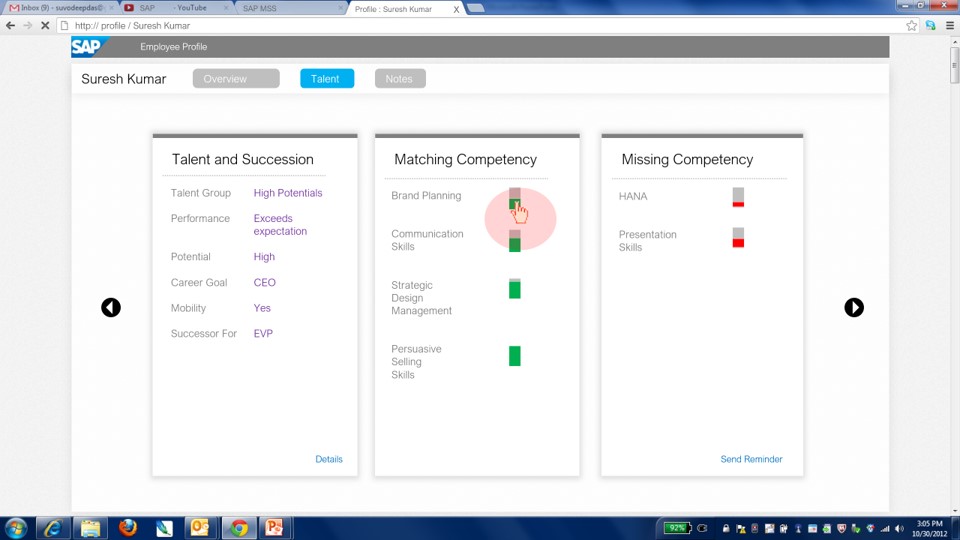
Task: Click the Brand Planning competency level bar
Action: click(515, 199)
